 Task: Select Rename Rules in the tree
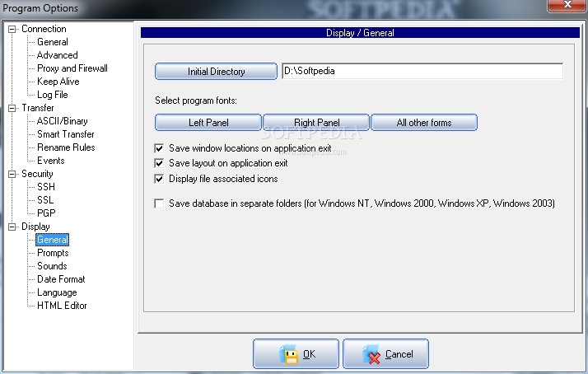click(66, 147)
